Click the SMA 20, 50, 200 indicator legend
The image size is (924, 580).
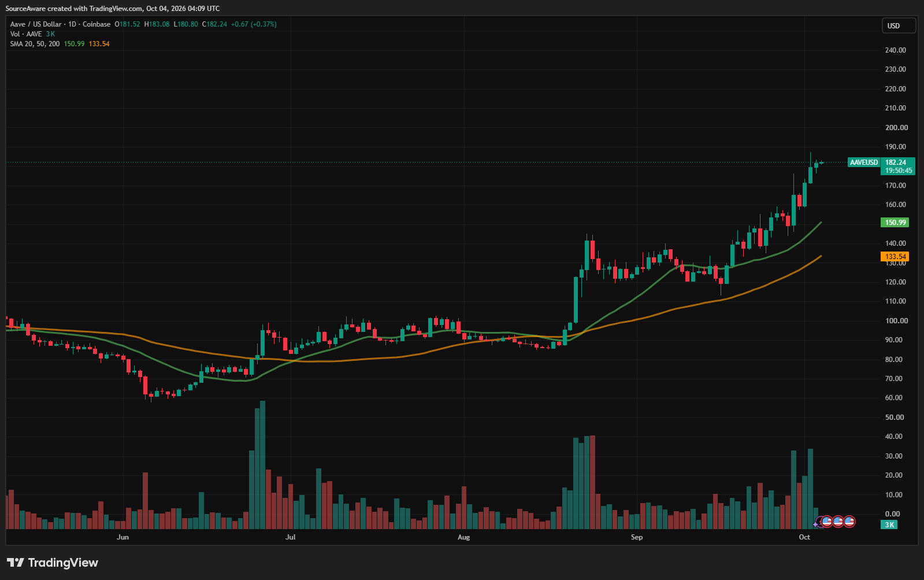[35, 44]
